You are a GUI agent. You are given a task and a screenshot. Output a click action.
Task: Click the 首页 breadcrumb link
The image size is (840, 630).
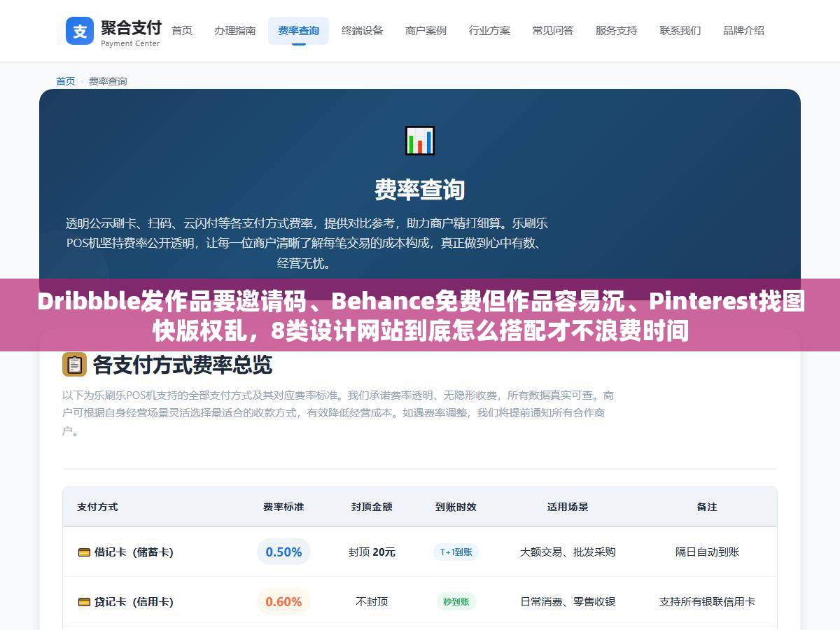coord(66,81)
